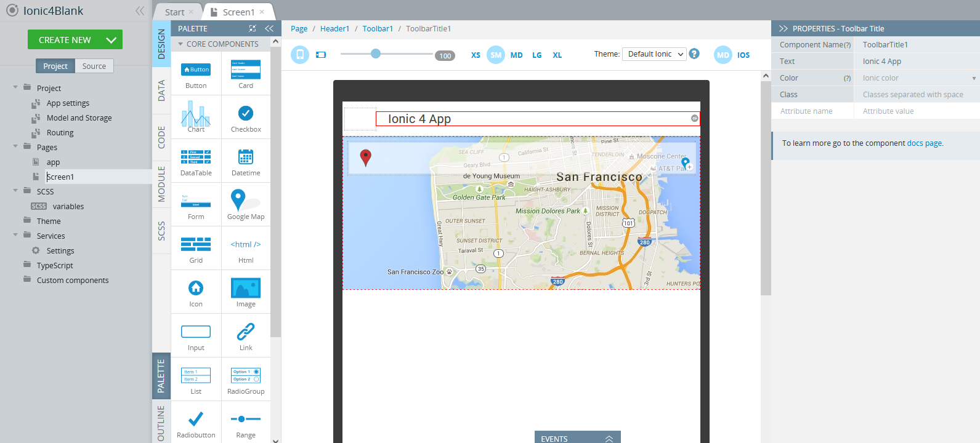Image resolution: width=980 pixels, height=443 pixels.
Task: Collapse the Project tree folder
Action: (x=15, y=87)
